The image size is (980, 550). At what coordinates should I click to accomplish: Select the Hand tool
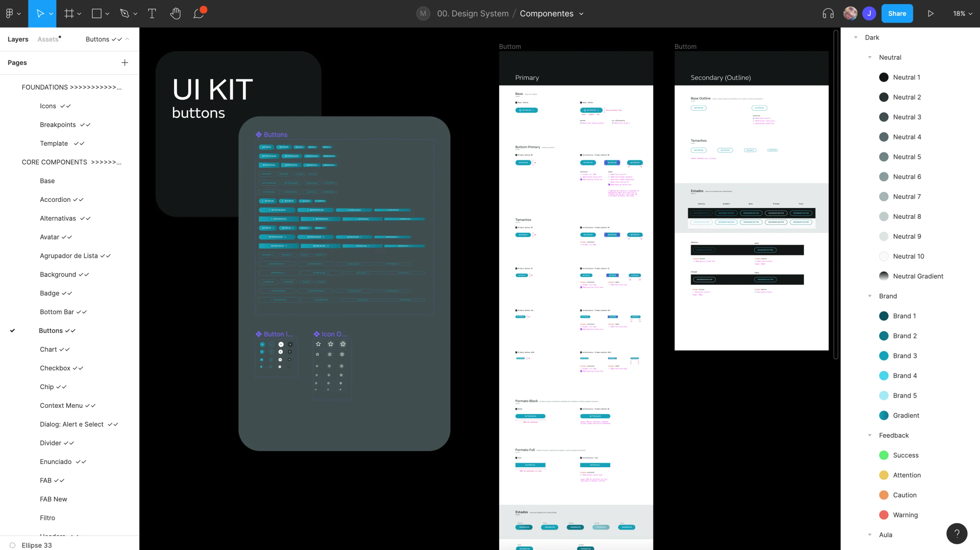click(175, 14)
